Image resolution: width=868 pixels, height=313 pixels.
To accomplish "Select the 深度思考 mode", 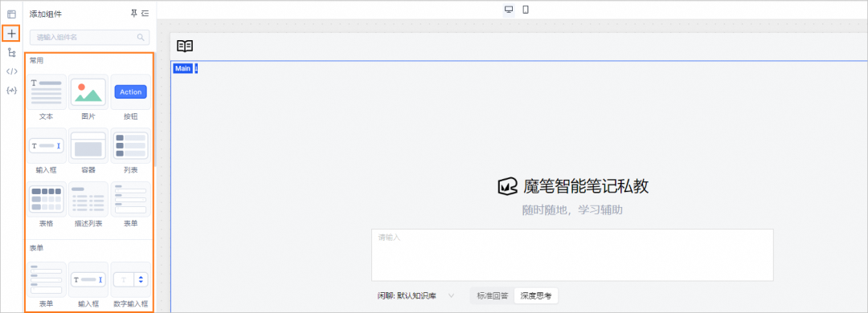I will click(x=536, y=296).
